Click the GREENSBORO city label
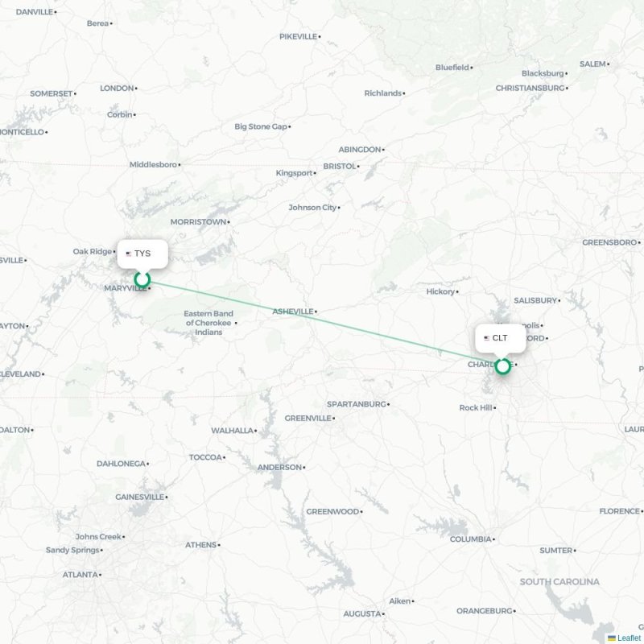 click(609, 242)
